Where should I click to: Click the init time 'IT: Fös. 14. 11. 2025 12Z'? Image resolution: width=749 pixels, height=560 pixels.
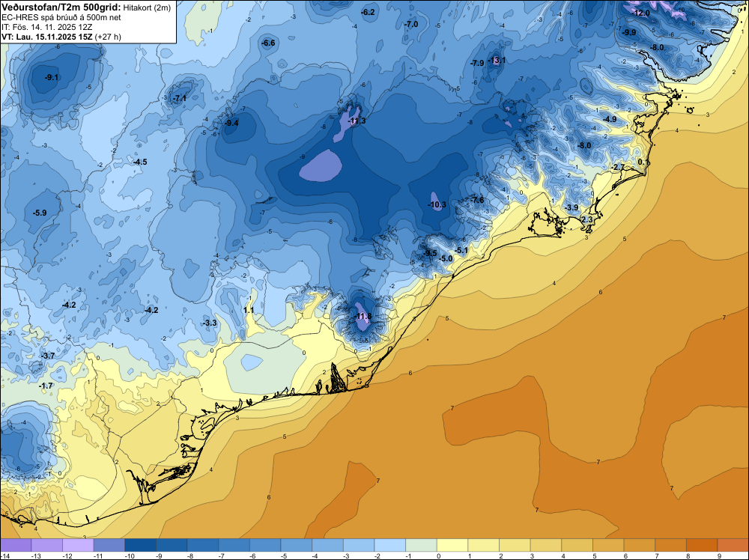tap(46, 27)
